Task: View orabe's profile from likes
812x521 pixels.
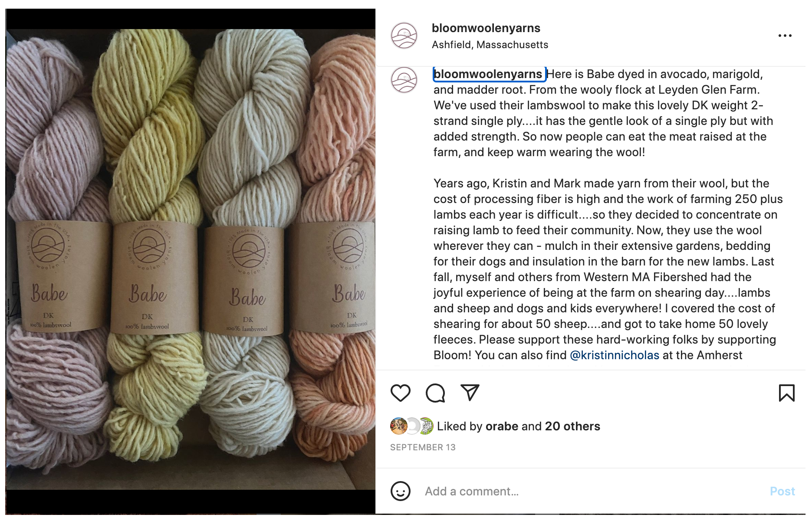Action: click(x=502, y=426)
